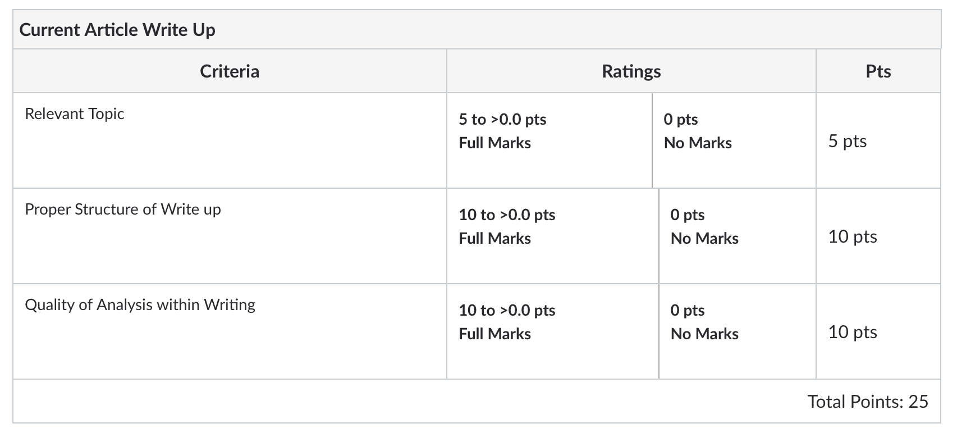Viewport: 980px width, 437px height.
Task: Click the Total Points: 25 text
Action: pyautogui.click(x=867, y=402)
